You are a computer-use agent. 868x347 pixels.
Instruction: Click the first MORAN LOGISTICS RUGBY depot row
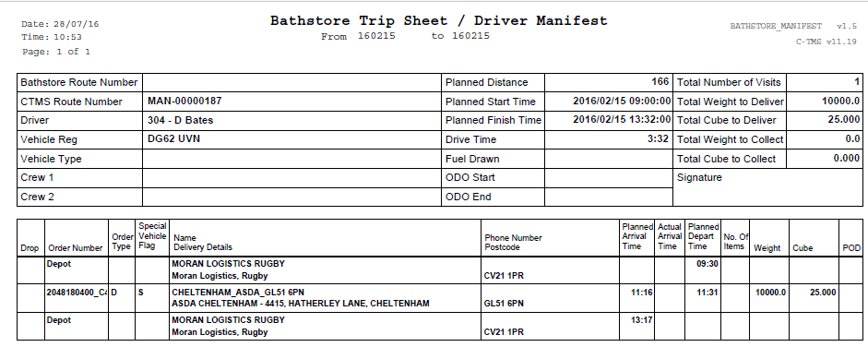tap(440, 270)
